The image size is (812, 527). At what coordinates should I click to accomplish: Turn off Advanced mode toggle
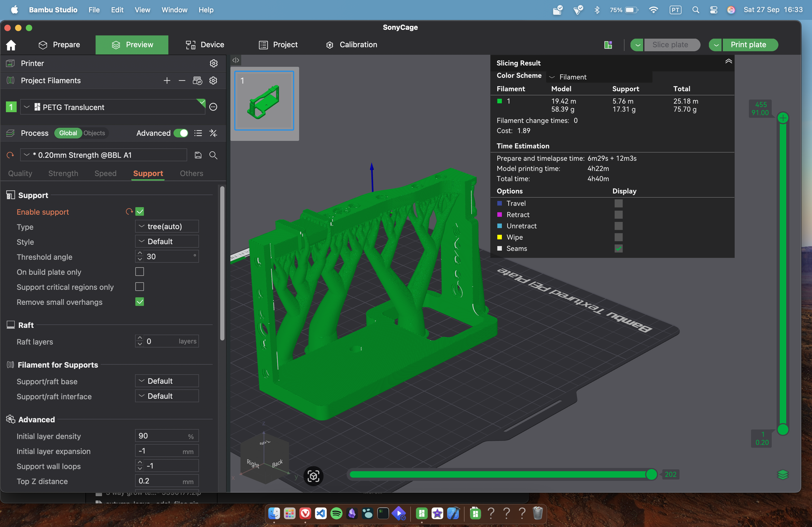pos(181,133)
